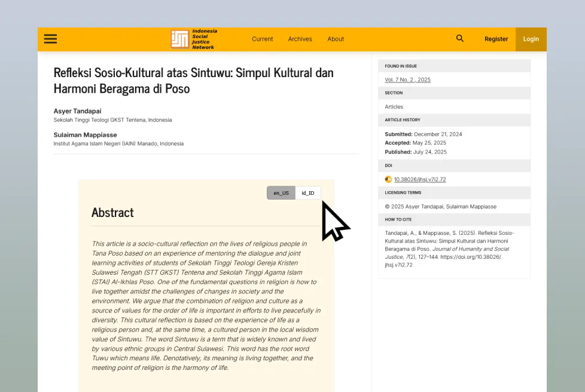Open the hamburger menu
Screen dimensions: 585x392
coord(50,39)
